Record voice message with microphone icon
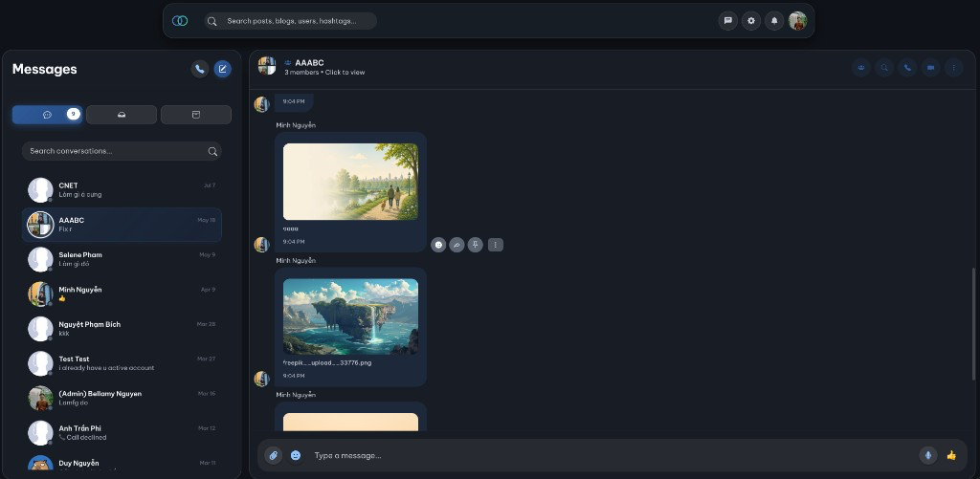980x479 pixels. coord(928,455)
